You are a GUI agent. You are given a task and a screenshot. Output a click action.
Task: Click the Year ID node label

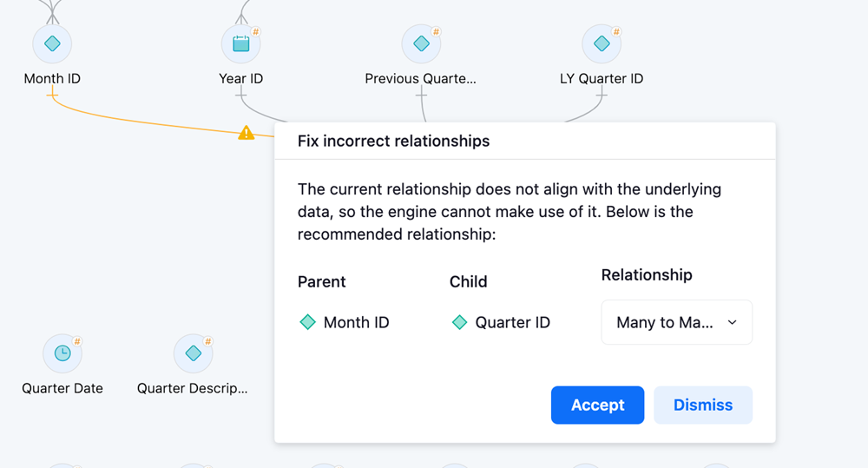(x=241, y=78)
